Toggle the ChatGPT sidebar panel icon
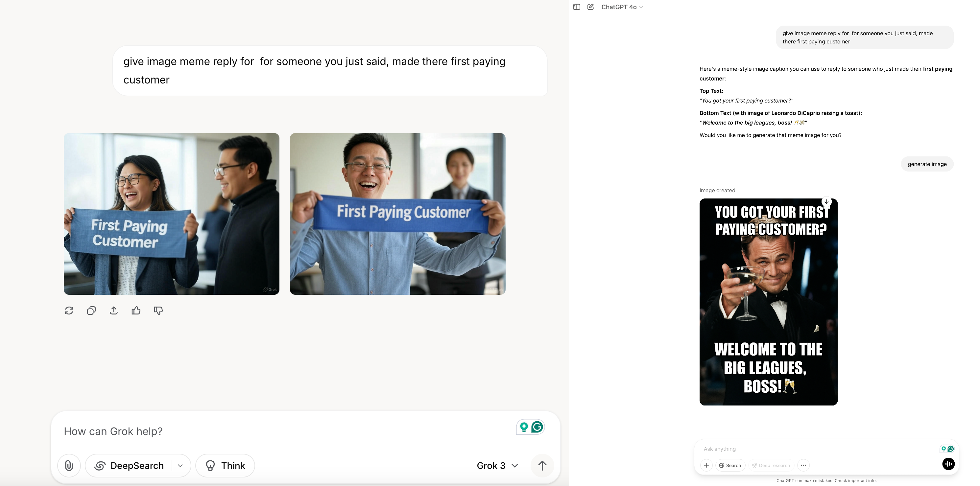980x486 pixels. (577, 7)
